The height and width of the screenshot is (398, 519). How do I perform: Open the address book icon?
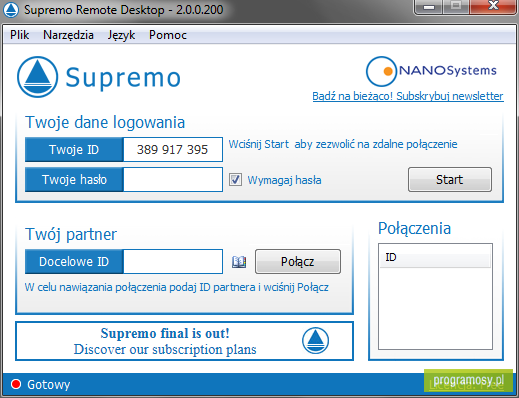point(239,262)
